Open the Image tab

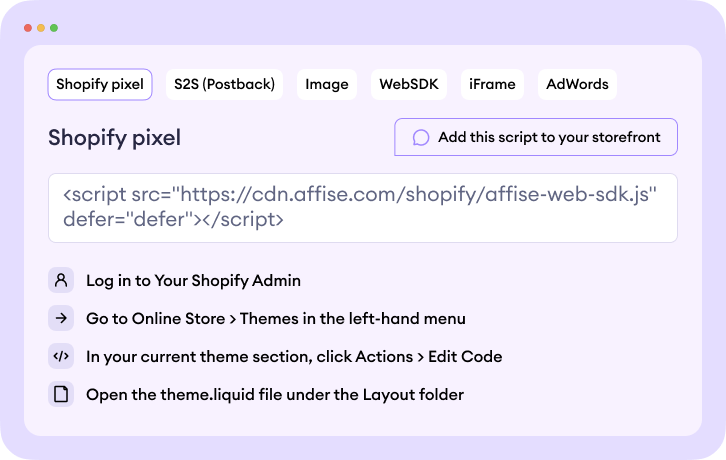[x=327, y=84]
